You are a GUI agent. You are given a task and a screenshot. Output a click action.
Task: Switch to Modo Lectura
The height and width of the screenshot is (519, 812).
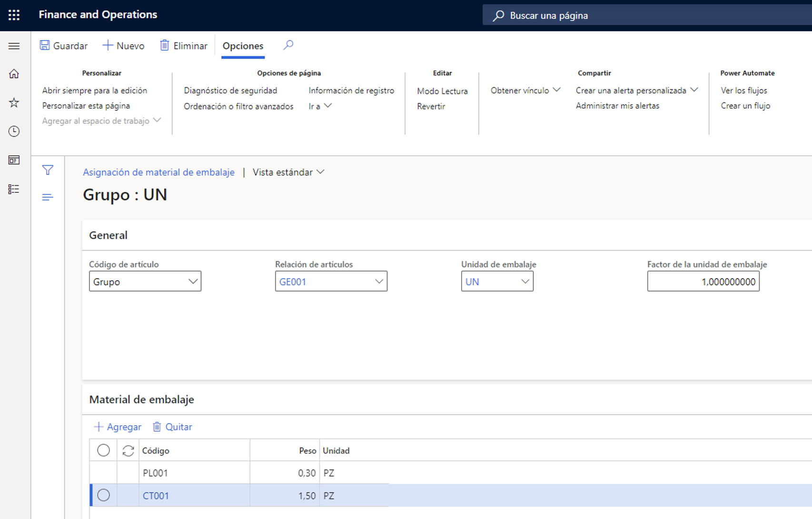(x=442, y=90)
